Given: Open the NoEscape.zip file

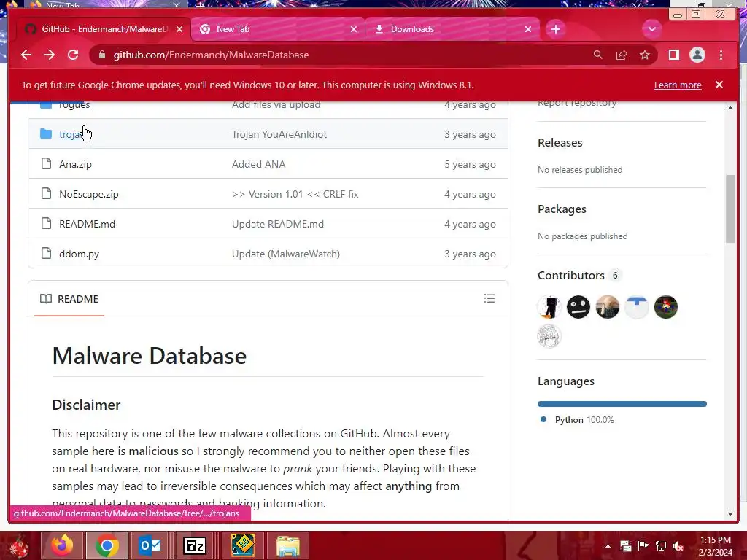Looking at the screenshot, I should [x=88, y=194].
